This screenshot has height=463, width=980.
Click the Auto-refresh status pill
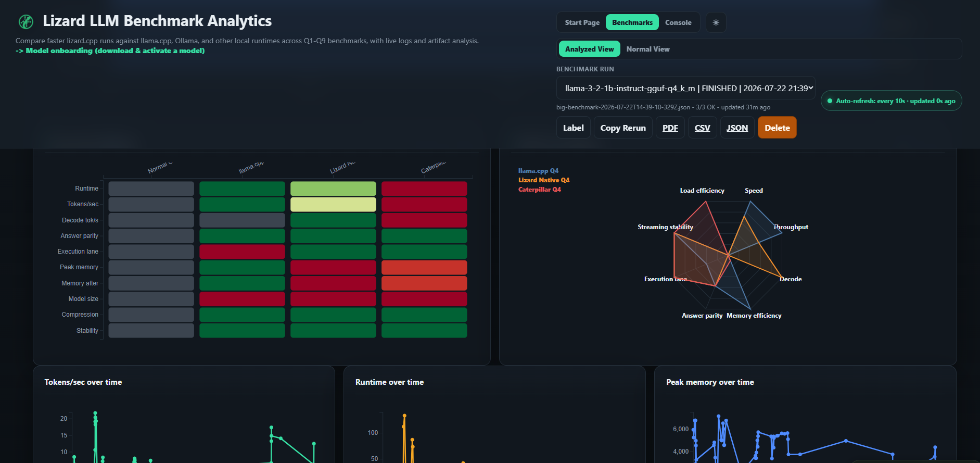(891, 101)
